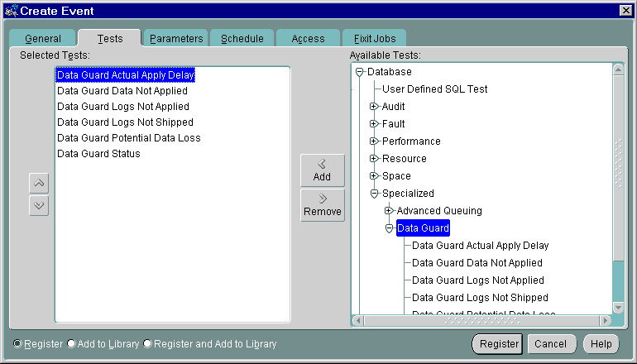Select Data Guard Potential Data Loss in Selected Tests

(x=129, y=138)
